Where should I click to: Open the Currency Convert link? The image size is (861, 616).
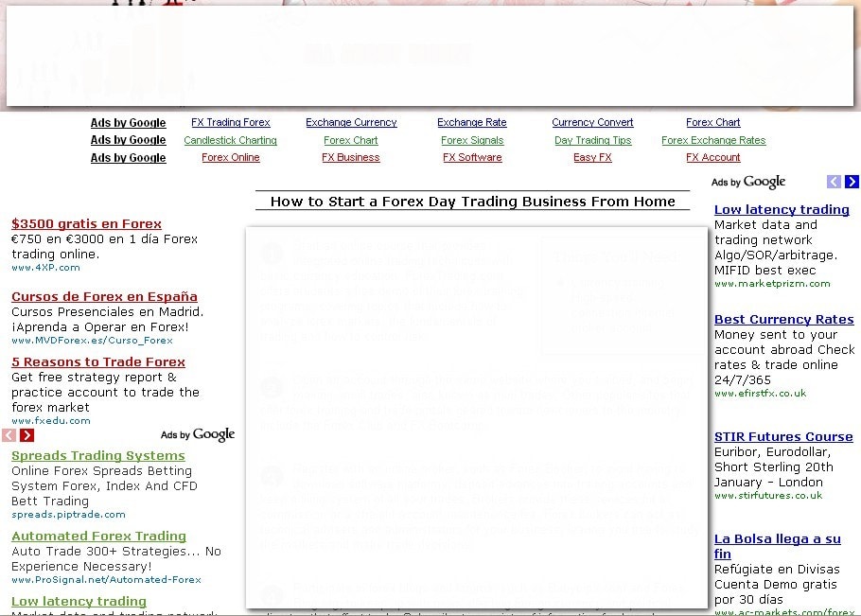point(592,122)
